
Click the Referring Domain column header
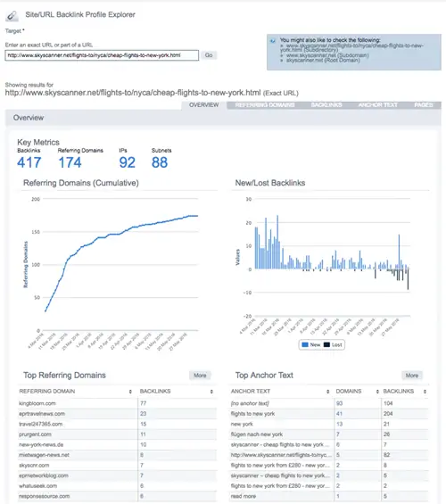pos(47,392)
